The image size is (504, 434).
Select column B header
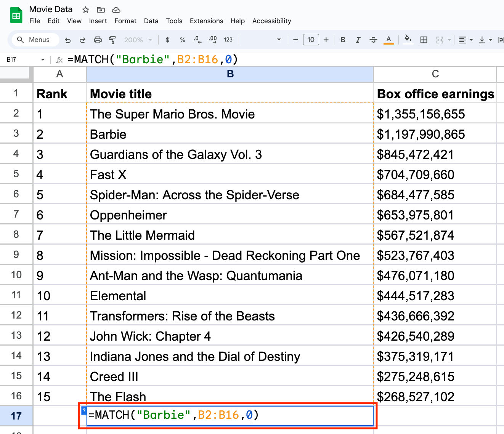pos(230,74)
